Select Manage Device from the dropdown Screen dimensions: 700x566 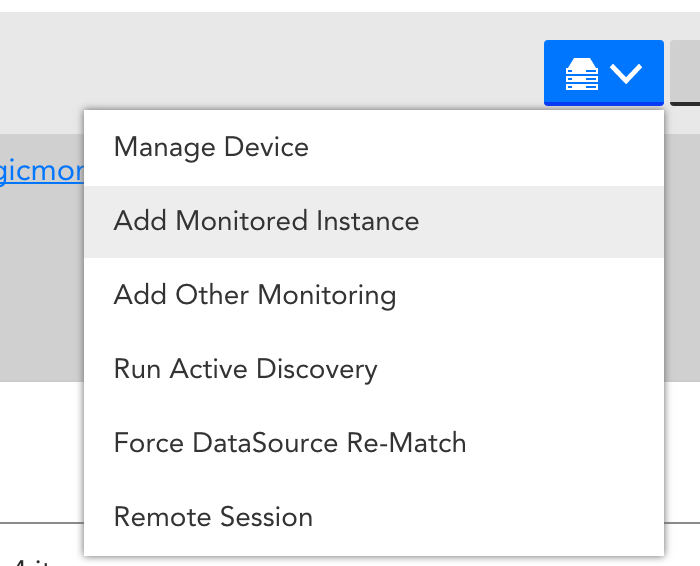pos(374,148)
